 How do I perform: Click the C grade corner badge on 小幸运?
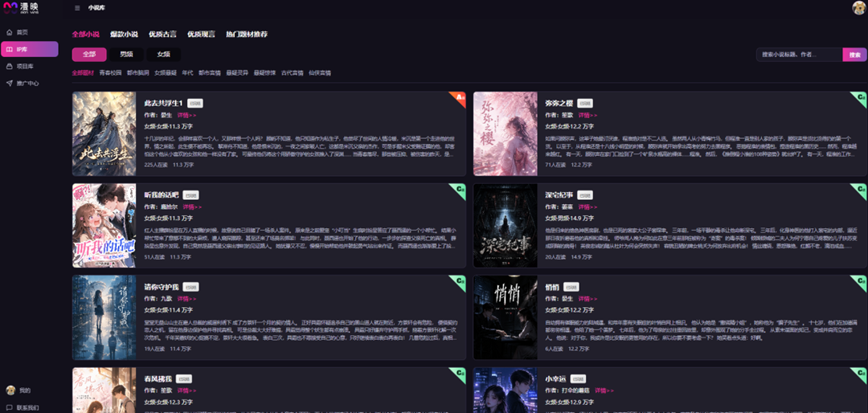coord(861,373)
